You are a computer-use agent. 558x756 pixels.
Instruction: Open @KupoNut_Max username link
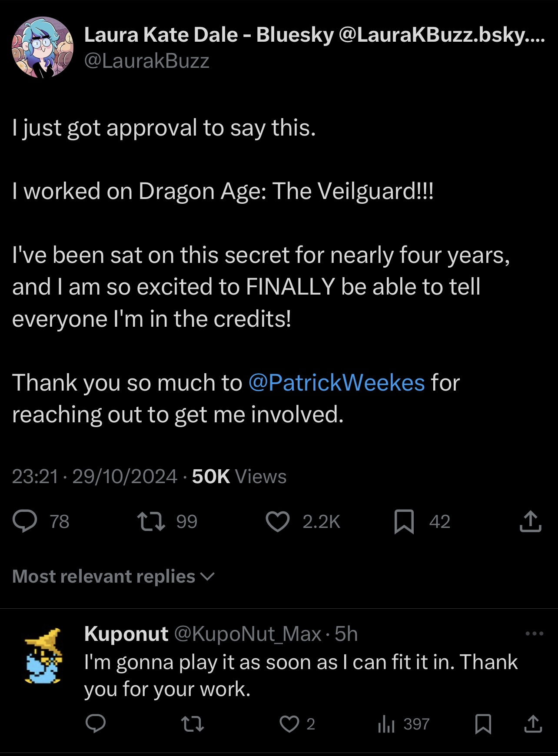[x=248, y=634]
